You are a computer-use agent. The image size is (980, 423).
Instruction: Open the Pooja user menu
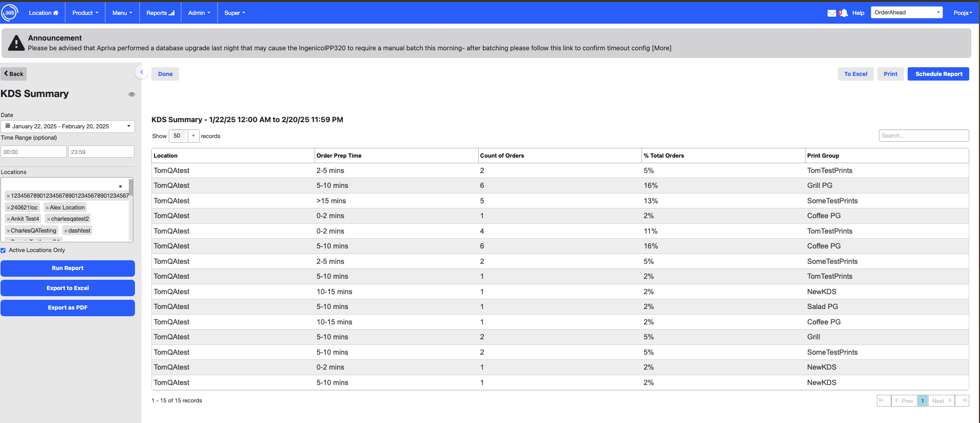(963, 13)
